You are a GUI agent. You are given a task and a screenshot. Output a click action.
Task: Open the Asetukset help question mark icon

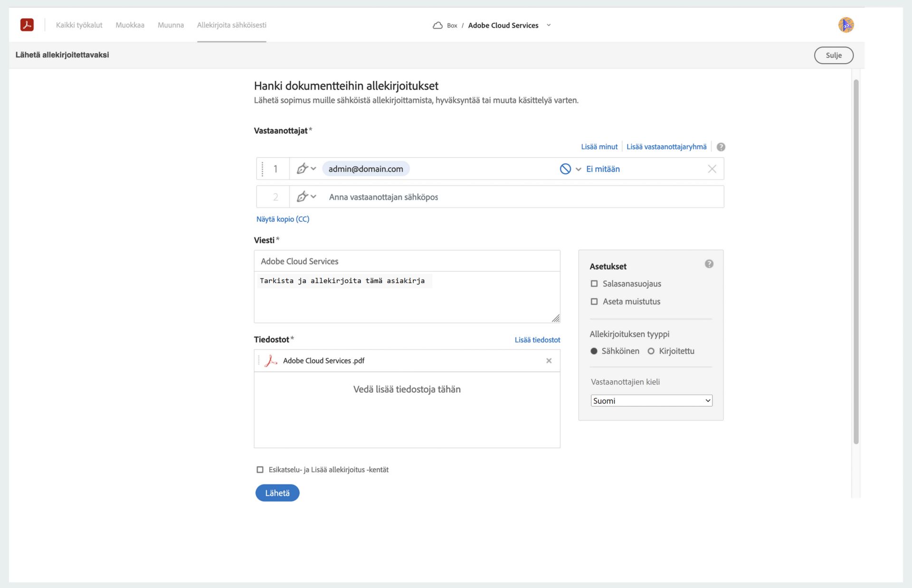pos(709,264)
